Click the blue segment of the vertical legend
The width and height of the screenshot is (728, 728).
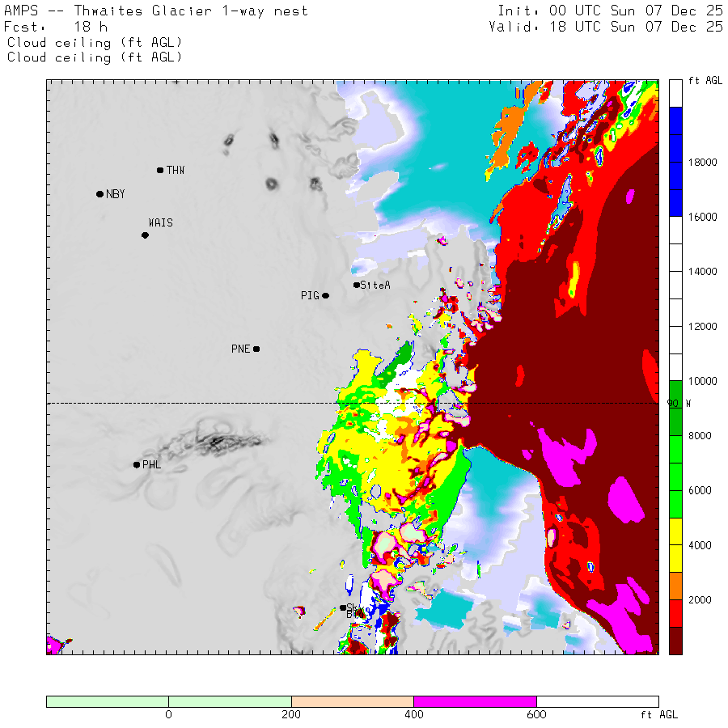click(x=675, y=162)
